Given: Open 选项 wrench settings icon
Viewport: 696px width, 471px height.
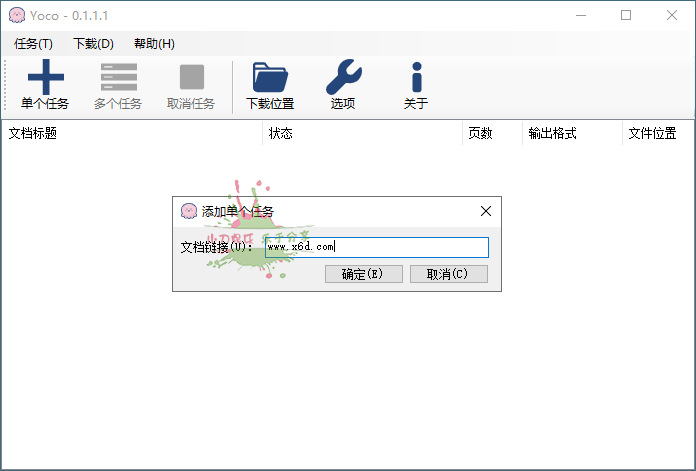Looking at the screenshot, I should (343, 77).
